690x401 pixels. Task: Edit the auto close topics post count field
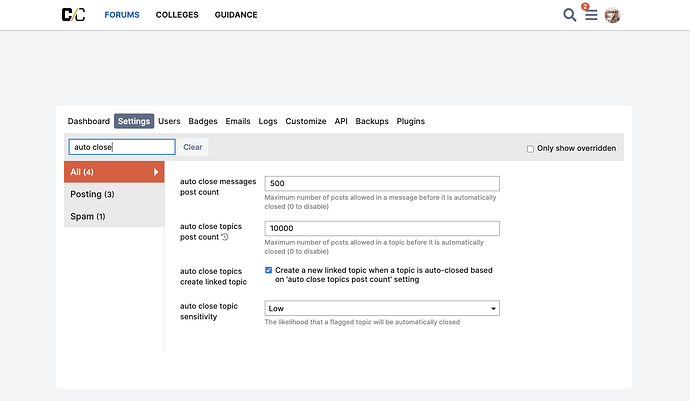(x=382, y=228)
